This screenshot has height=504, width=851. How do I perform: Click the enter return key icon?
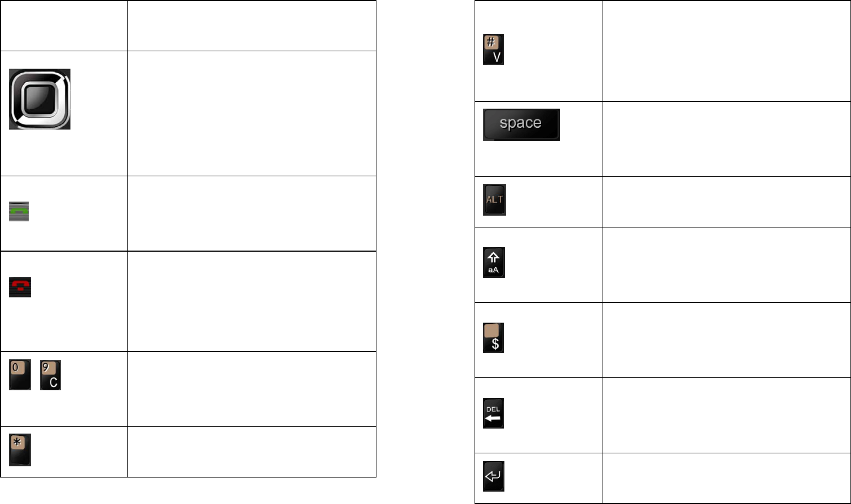(493, 476)
